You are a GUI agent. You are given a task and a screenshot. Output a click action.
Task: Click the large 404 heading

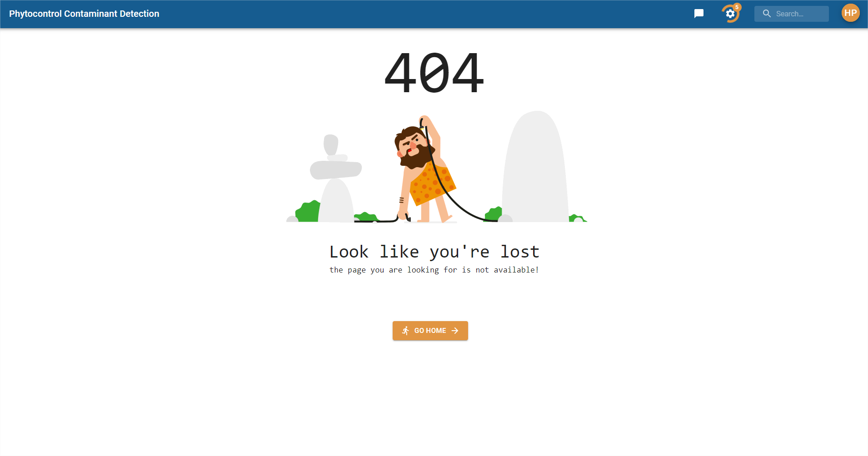pos(434,73)
